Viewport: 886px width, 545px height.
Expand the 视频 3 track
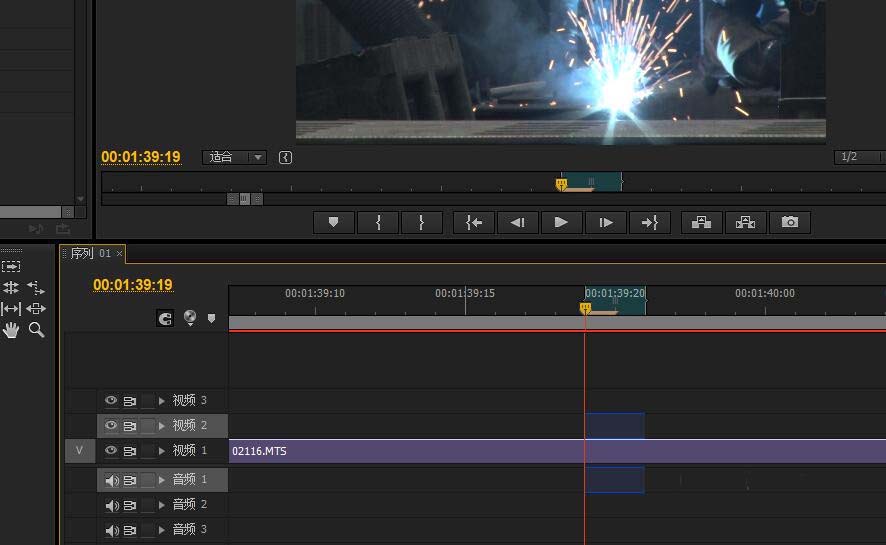click(162, 401)
